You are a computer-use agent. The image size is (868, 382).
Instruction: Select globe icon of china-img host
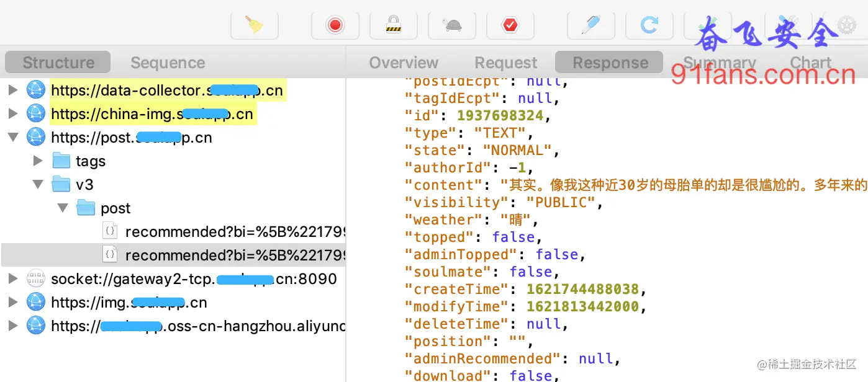[36, 113]
